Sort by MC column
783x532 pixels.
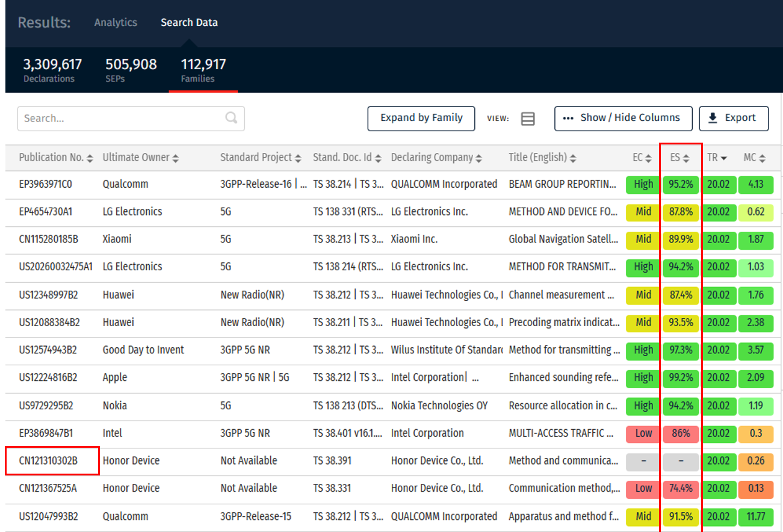click(x=754, y=158)
